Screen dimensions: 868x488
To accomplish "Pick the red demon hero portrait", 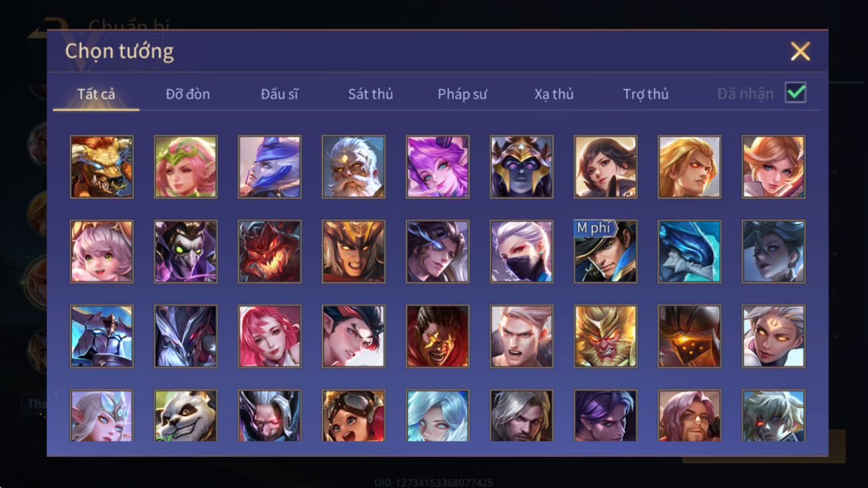I will (269, 252).
